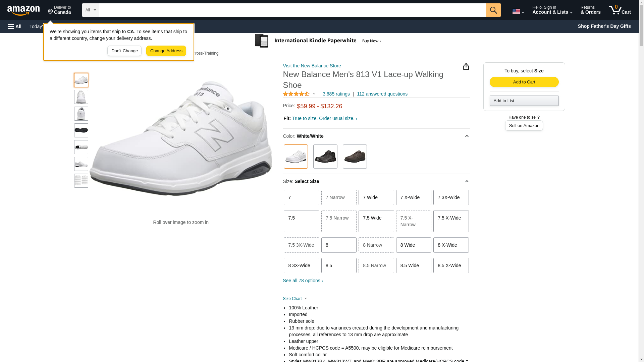Open the All hamburger menu
This screenshot has height=362, width=644.
(15, 26)
